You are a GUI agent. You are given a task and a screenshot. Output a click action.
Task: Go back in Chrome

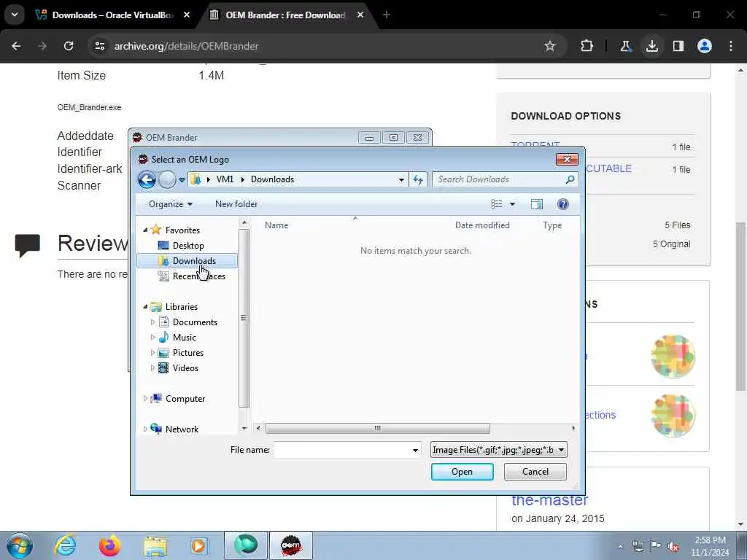[x=16, y=46]
